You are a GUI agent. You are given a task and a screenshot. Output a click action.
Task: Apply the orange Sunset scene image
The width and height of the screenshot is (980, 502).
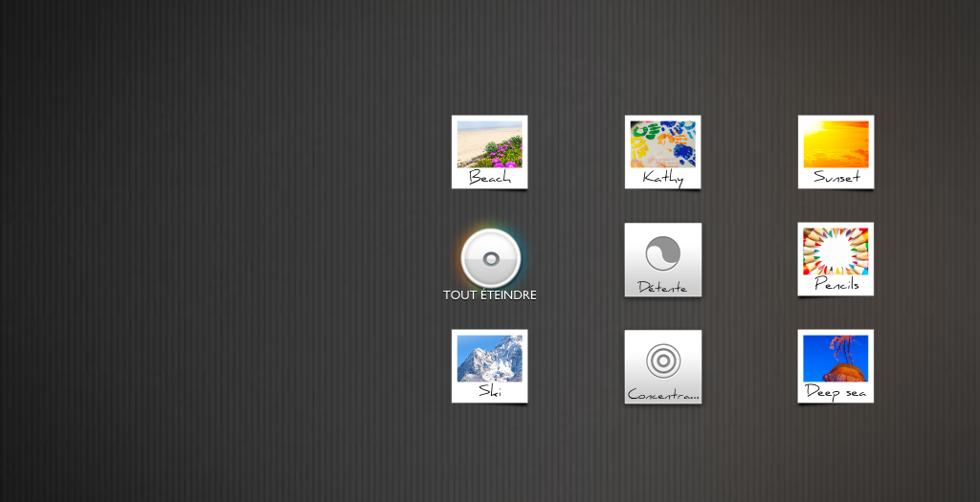(835, 143)
